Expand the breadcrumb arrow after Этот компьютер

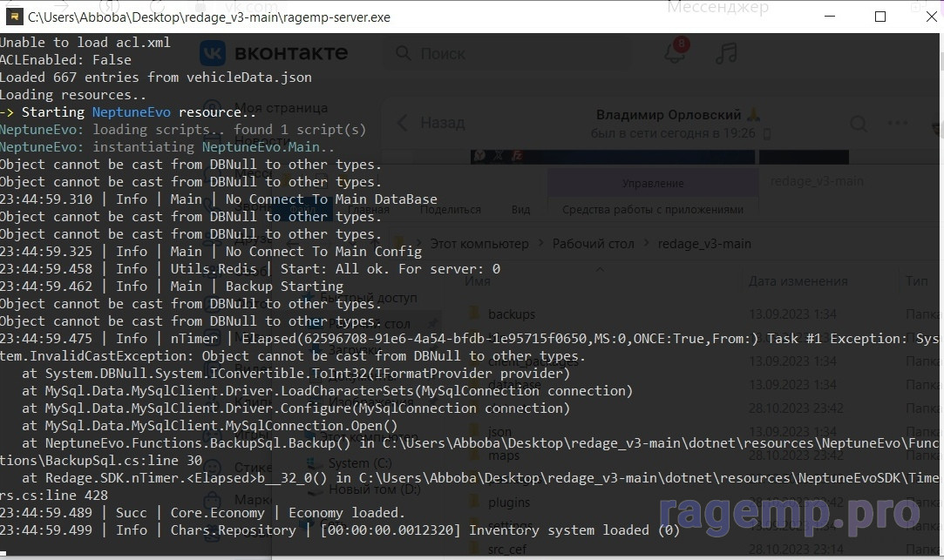[540, 244]
